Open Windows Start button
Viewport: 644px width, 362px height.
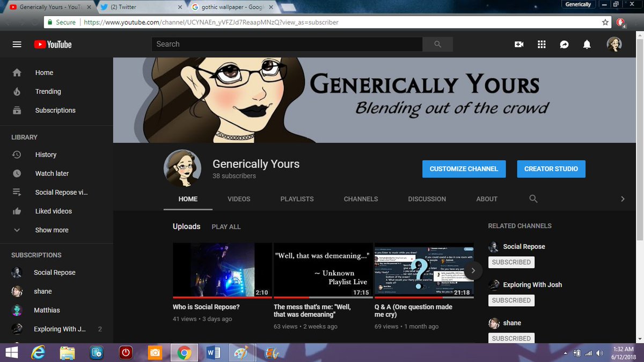click(11, 352)
